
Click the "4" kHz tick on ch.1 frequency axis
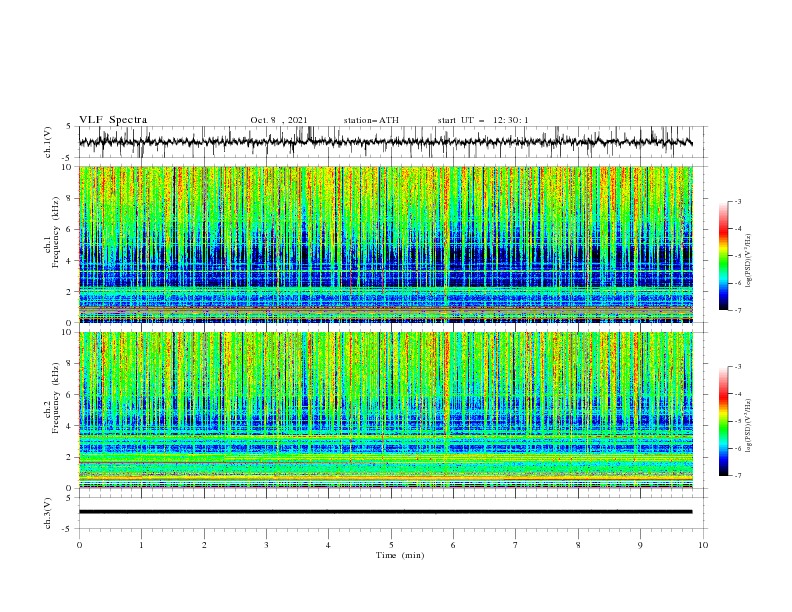point(70,261)
